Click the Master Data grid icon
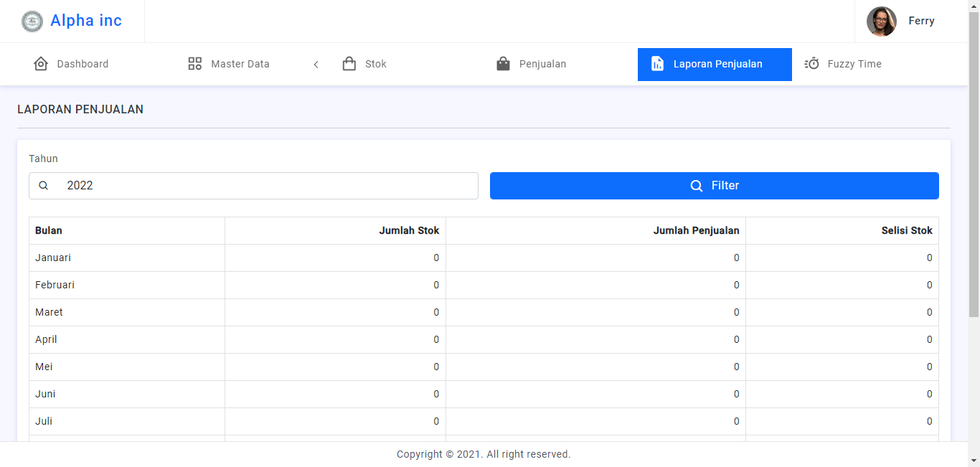Viewport: 980px width, 467px height. point(195,64)
